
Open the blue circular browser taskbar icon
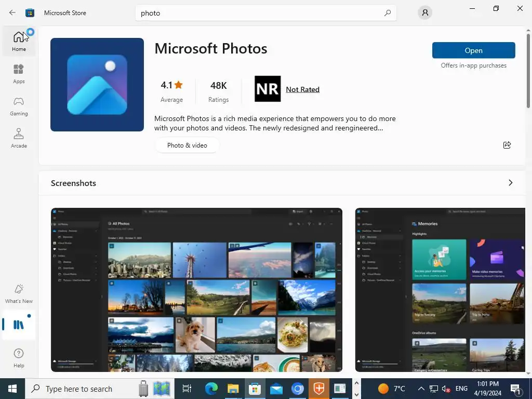[298, 389]
